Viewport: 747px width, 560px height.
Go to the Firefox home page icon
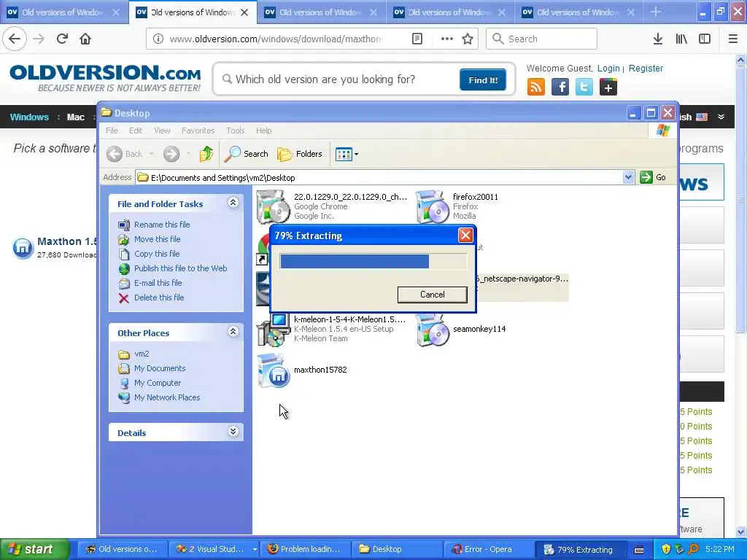[85, 39]
